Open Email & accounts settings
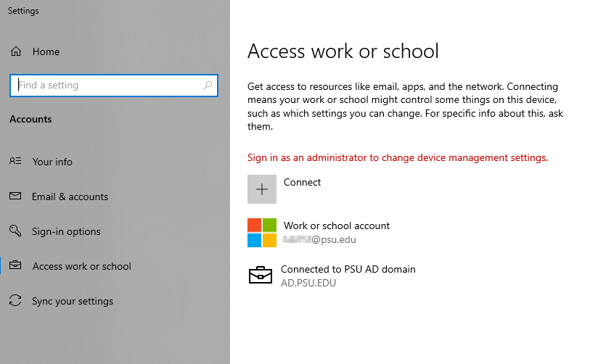The height and width of the screenshot is (364, 598). pyautogui.click(x=70, y=197)
